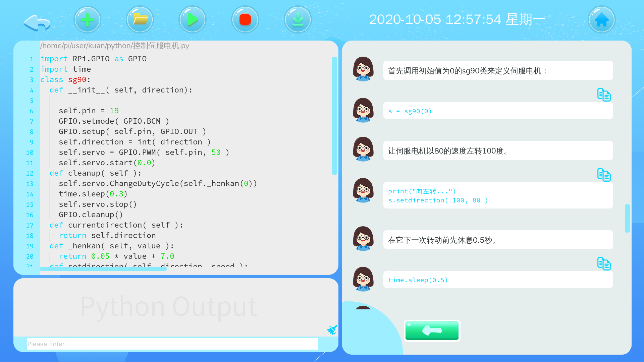Click the 'return 0.05 * value + 7.0' line
The width and height of the screenshot is (644, 362).
pos(117,256)
